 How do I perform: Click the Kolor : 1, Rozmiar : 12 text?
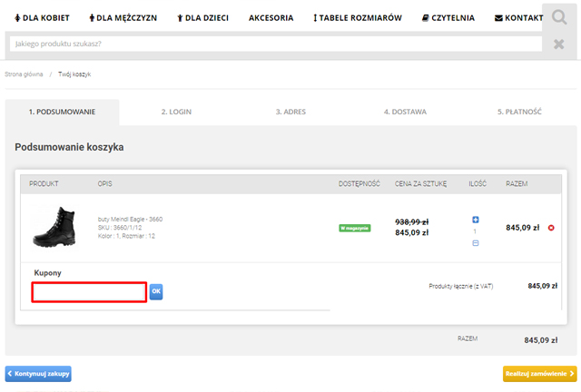[126, 236]
